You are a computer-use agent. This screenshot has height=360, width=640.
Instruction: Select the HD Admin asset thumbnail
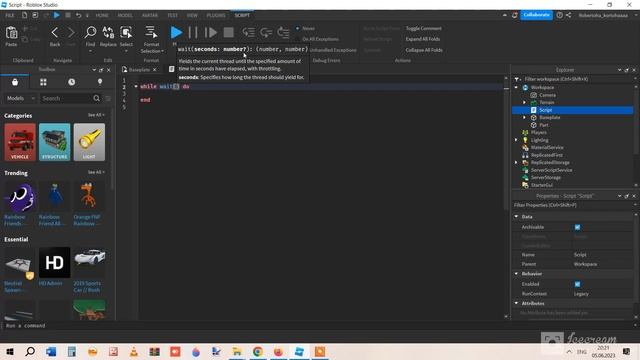click(55, 263)
